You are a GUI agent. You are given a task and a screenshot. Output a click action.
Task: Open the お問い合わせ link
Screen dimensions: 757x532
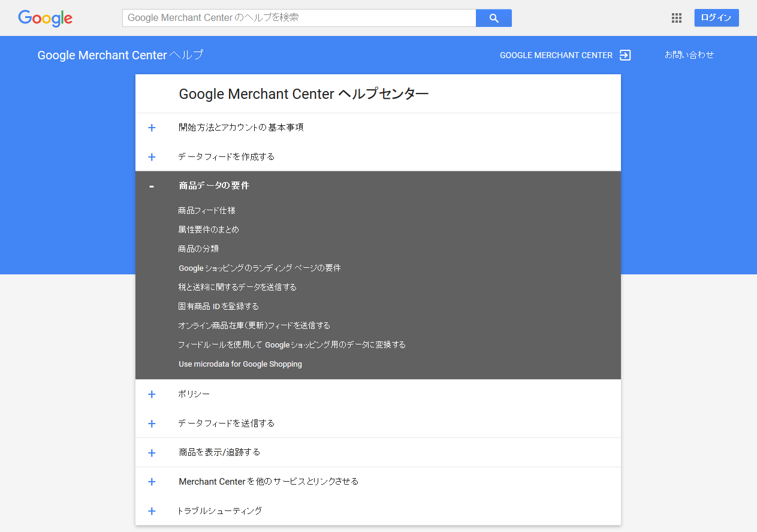click(689, 55)
